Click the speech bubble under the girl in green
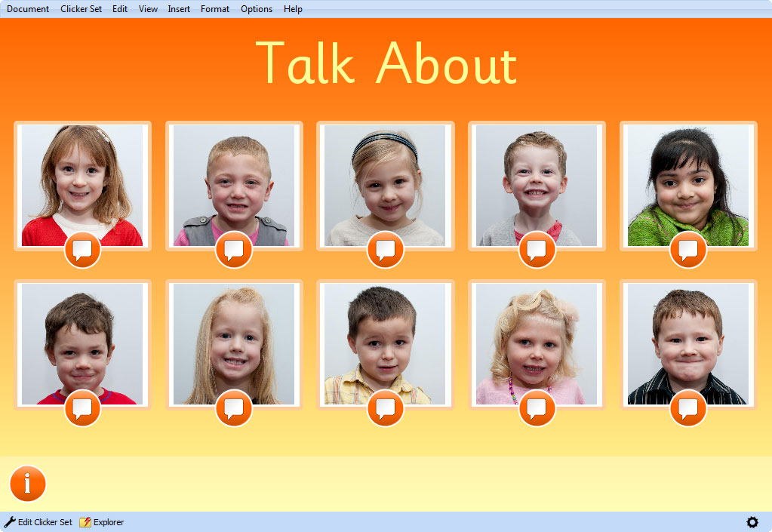 pos(687,251)
